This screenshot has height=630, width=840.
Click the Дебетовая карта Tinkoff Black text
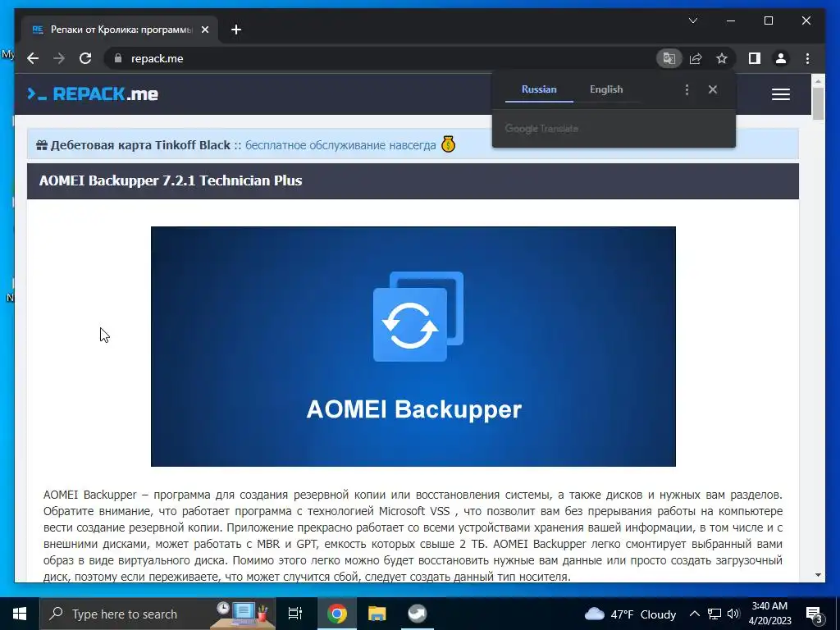coord(140,145)
